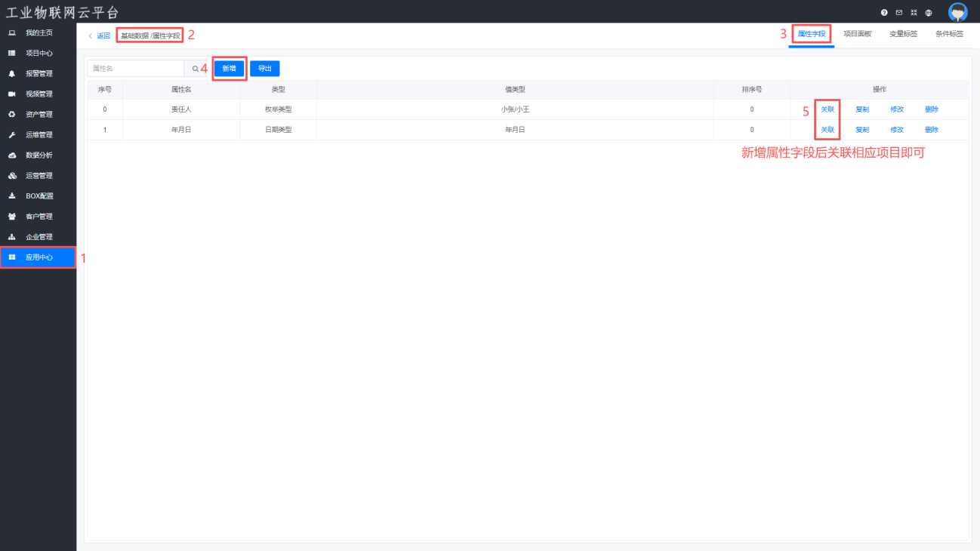
Task: Switch to the 变量标签 tab
Action: (903, 34)
